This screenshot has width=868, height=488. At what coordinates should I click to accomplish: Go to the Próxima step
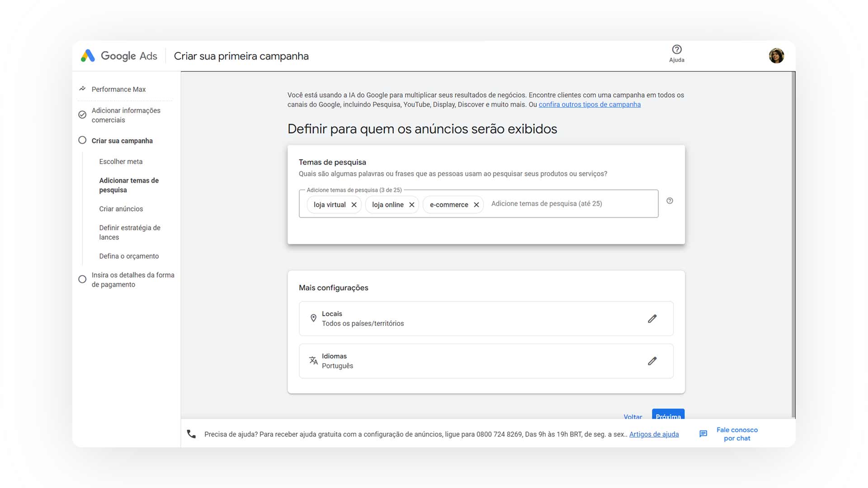coord(668,414)
